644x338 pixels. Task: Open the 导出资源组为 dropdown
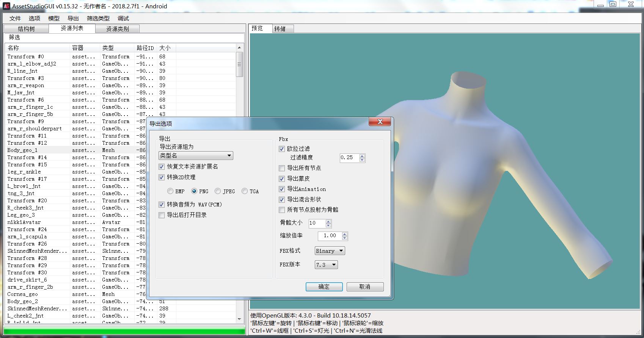(196, 156)
